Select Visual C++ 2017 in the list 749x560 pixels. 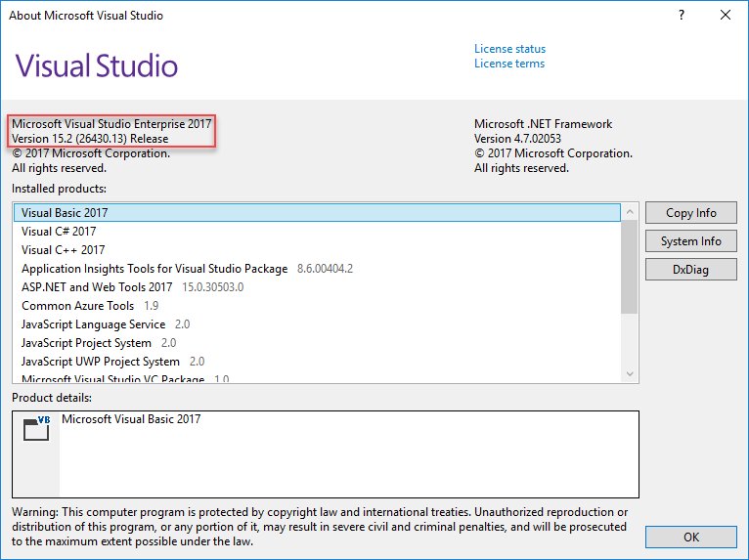point(317,249)
